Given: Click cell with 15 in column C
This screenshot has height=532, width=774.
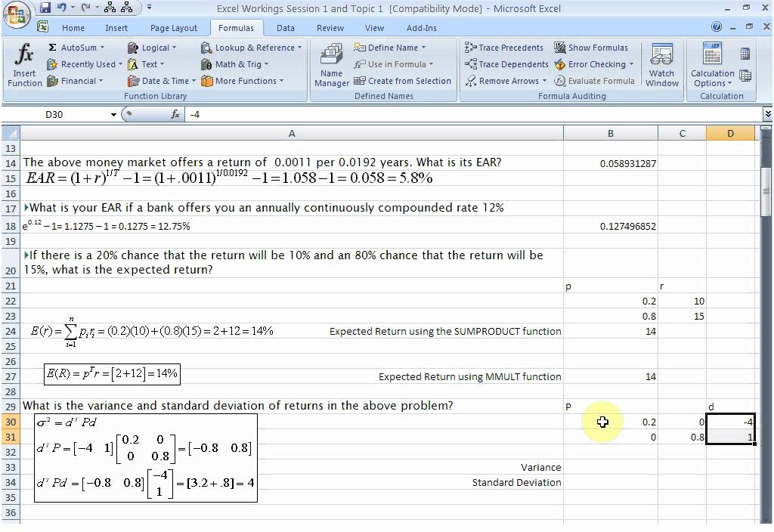Looking at the screenshot, I should pyautogui.click(x=683, y=317).
